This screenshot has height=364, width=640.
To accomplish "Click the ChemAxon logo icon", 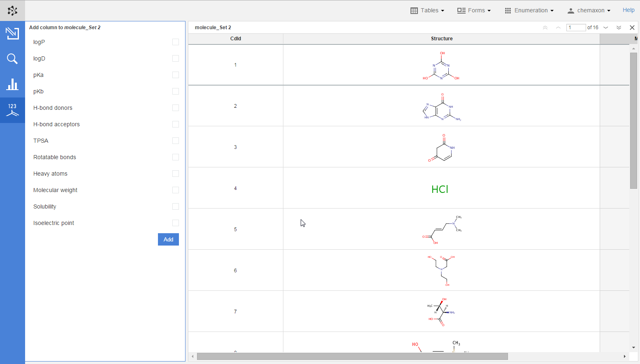I will click(x=12, y=11).
